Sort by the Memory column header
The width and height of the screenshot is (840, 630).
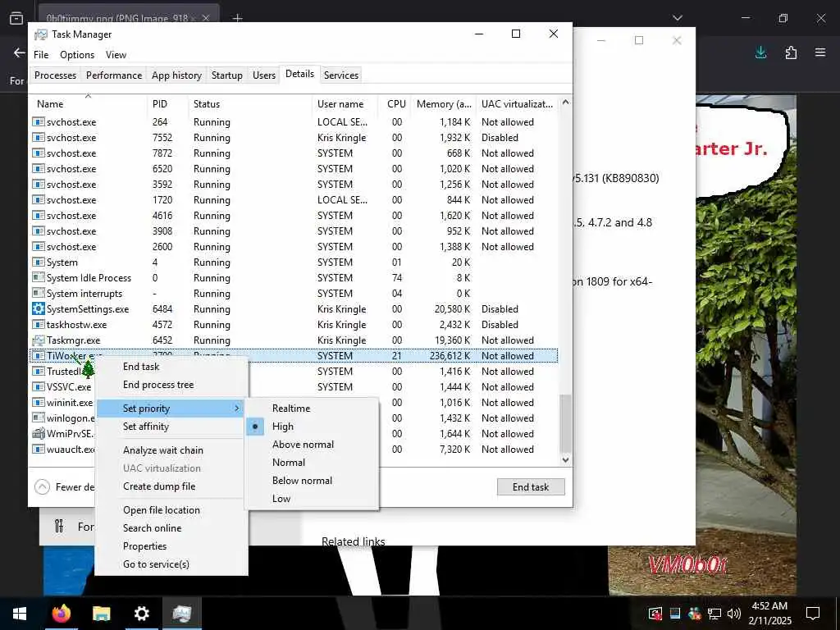tap(444, 104)
